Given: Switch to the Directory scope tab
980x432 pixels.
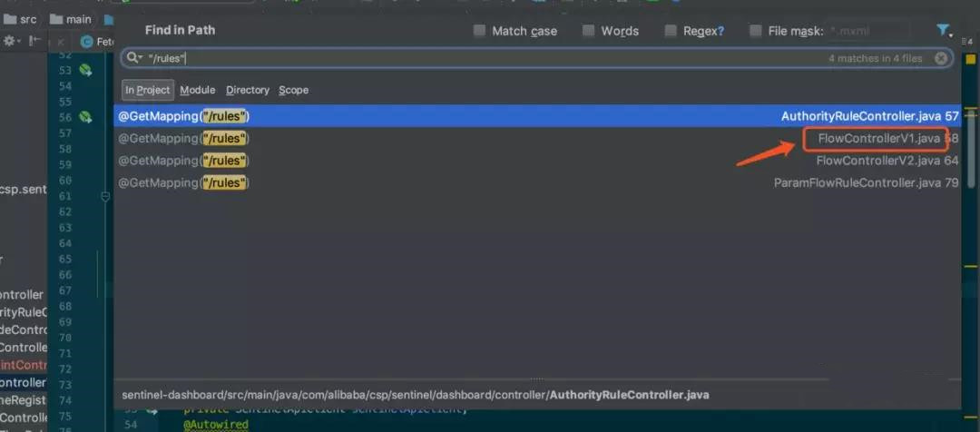Looking at the screenshot, I should coord(248,90).
